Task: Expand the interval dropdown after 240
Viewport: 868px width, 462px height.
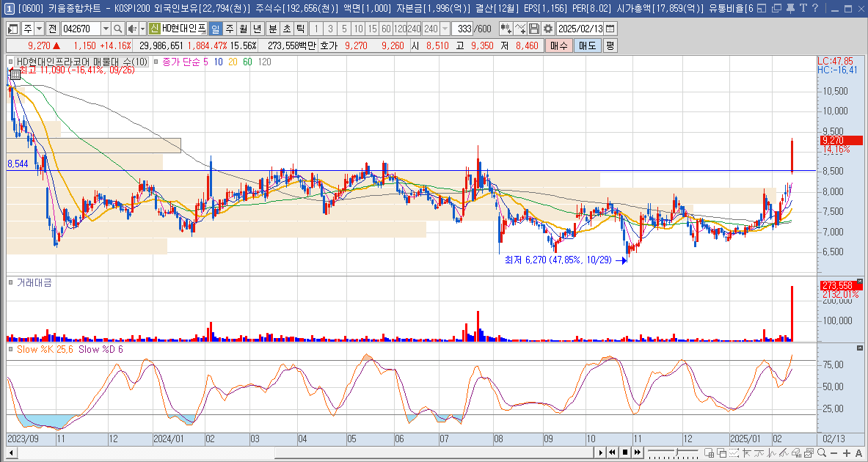Action: click(x=445, y=29)
